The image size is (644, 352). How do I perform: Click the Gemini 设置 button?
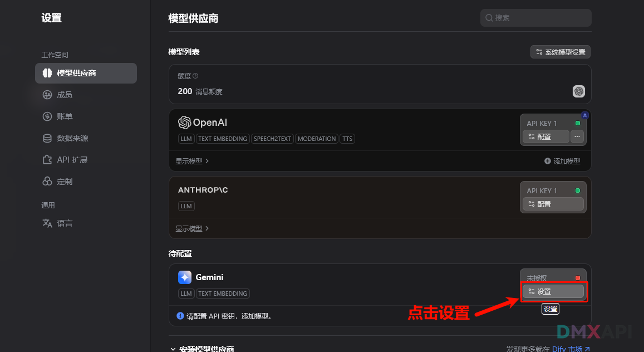click(x=553, y=291)
